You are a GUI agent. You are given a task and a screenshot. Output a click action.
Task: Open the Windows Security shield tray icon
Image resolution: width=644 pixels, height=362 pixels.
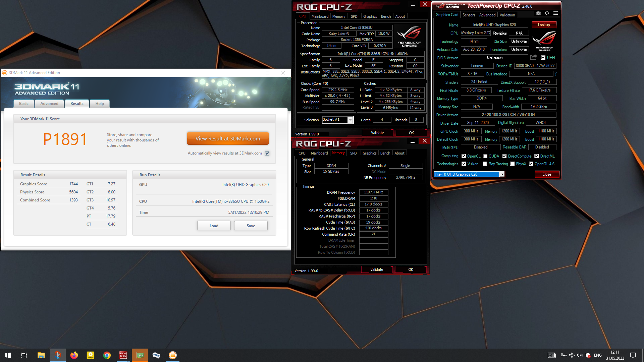[x=588, y=355]
